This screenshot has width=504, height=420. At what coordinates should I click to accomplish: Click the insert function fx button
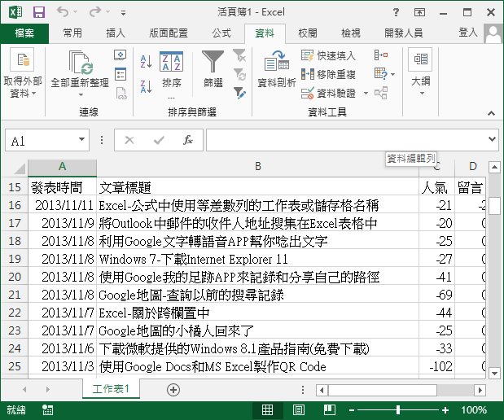(188, 140)
